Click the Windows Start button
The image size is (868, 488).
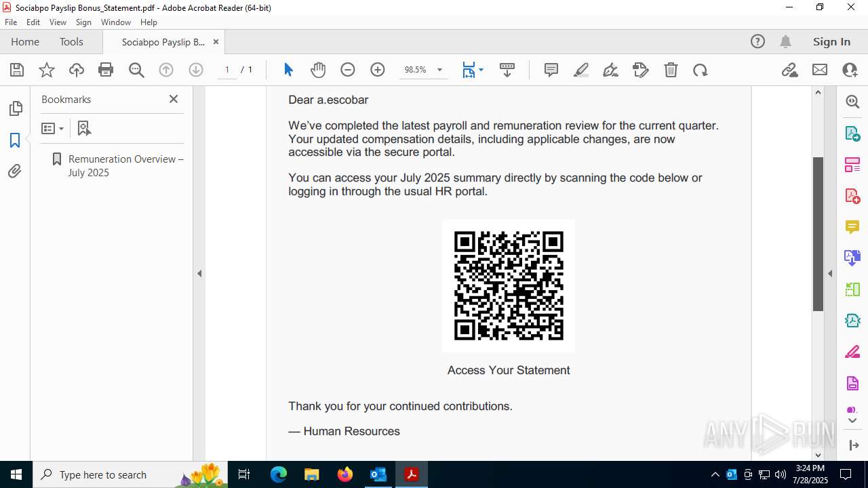point(16,474)
